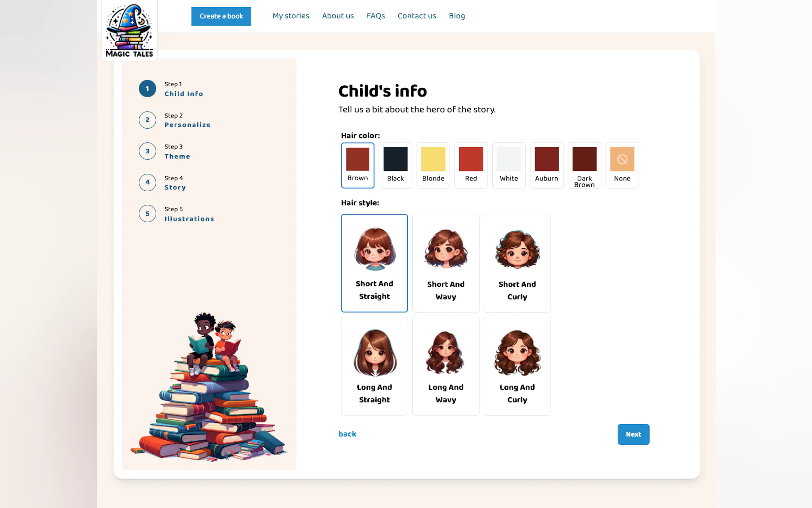Select the White hair color
This screenshot has width=812, height=508.
click(x=509, y=165)
